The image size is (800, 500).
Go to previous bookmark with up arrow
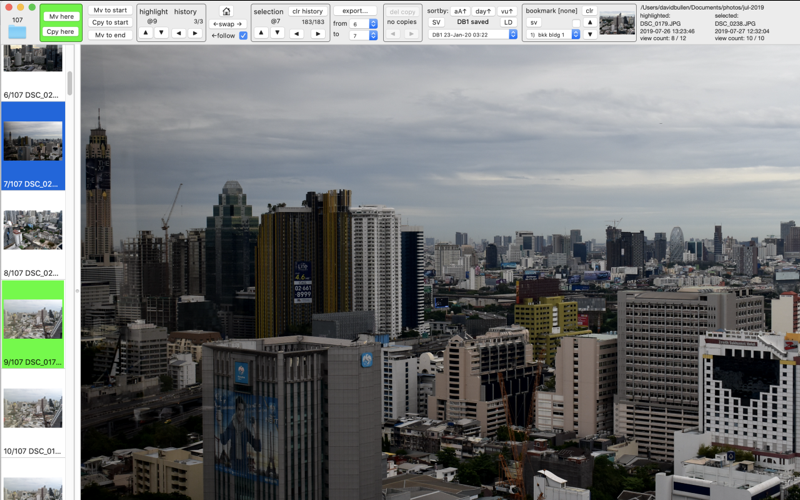click(x=590, y=22)
